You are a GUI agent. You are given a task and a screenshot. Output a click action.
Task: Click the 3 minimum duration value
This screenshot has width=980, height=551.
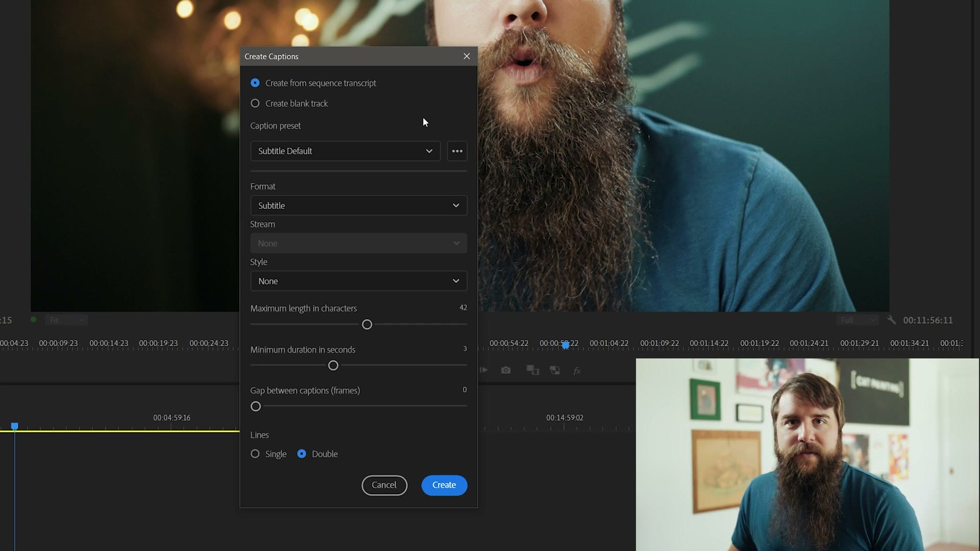pyautogui.click(x=464, y=348)
